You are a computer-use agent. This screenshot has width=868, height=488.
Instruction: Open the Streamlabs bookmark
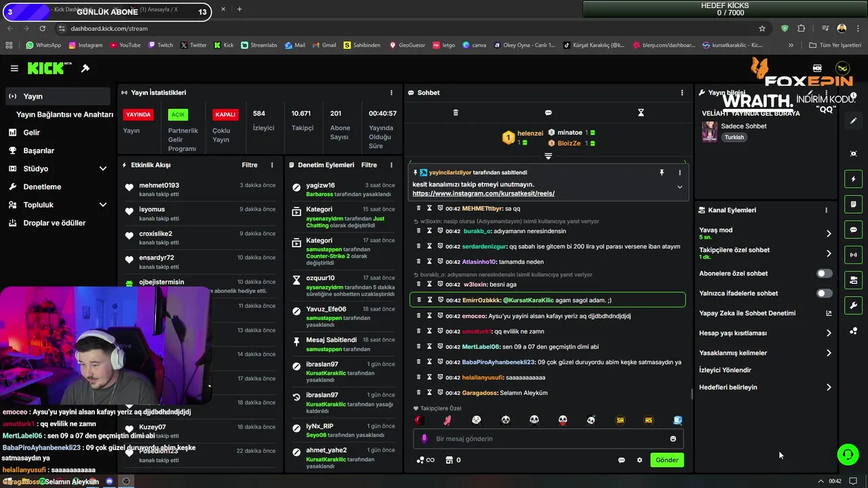[259, 45]
